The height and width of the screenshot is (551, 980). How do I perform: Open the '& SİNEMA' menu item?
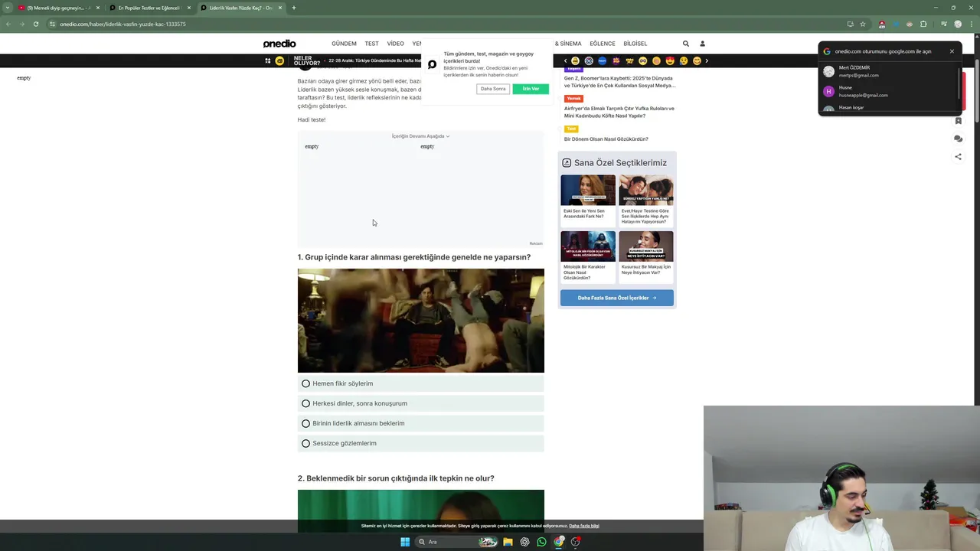pyautogui.click(x=568, y=44)
